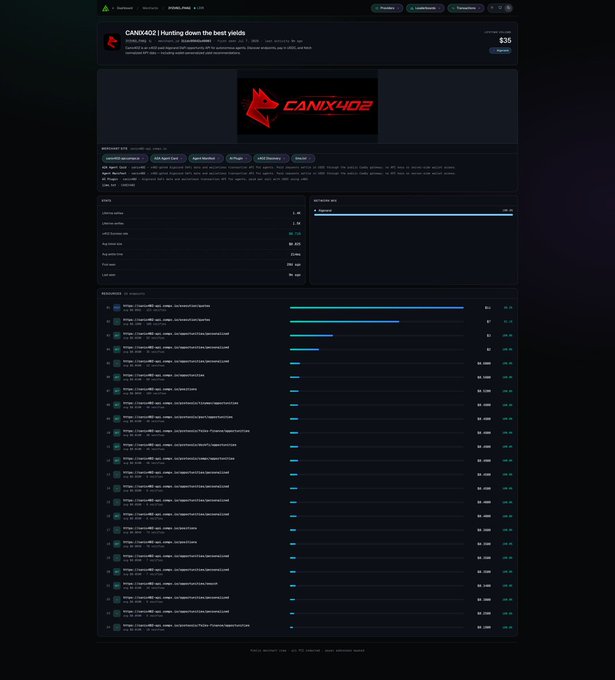Expand the Transactions dropdown
The width and height of the screenshot is (615, 680).
(466, 8)
